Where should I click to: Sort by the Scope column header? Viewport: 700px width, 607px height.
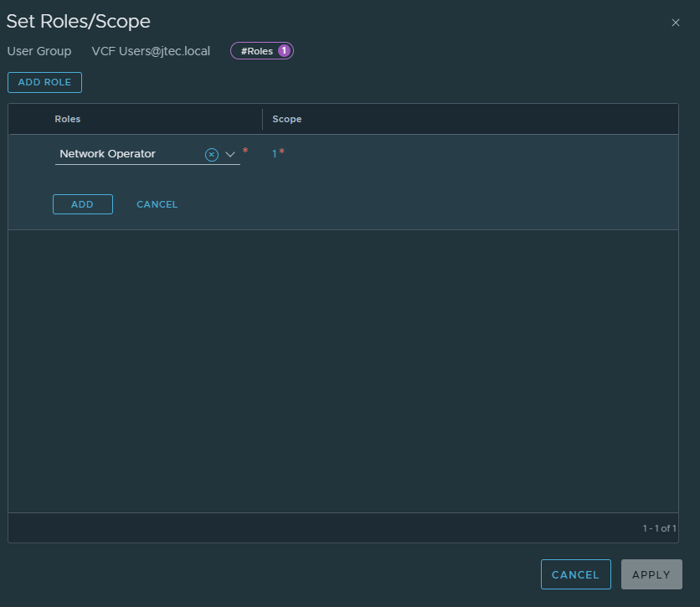pos(286,119)
